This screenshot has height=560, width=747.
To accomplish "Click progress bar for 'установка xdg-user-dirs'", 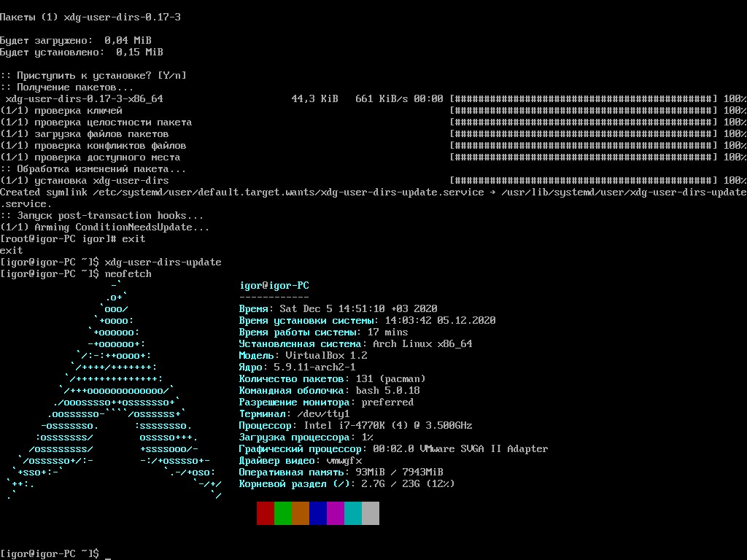I will (x=583, y=181).
